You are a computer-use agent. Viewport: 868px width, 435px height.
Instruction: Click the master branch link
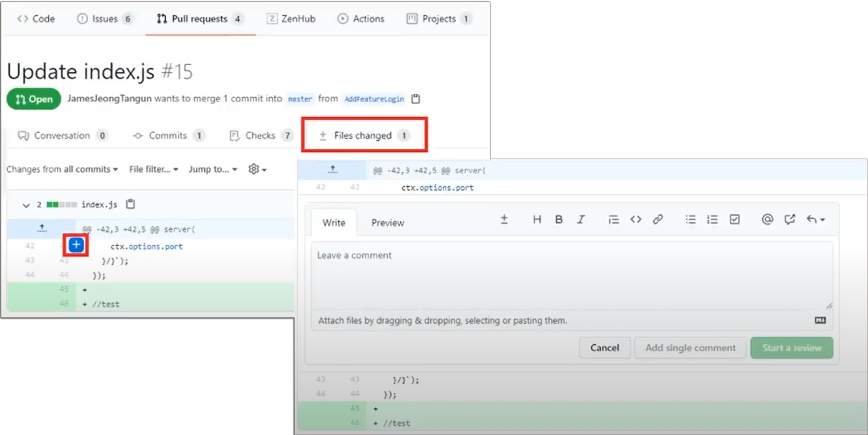pyautogui.click(x=300, y=99)
